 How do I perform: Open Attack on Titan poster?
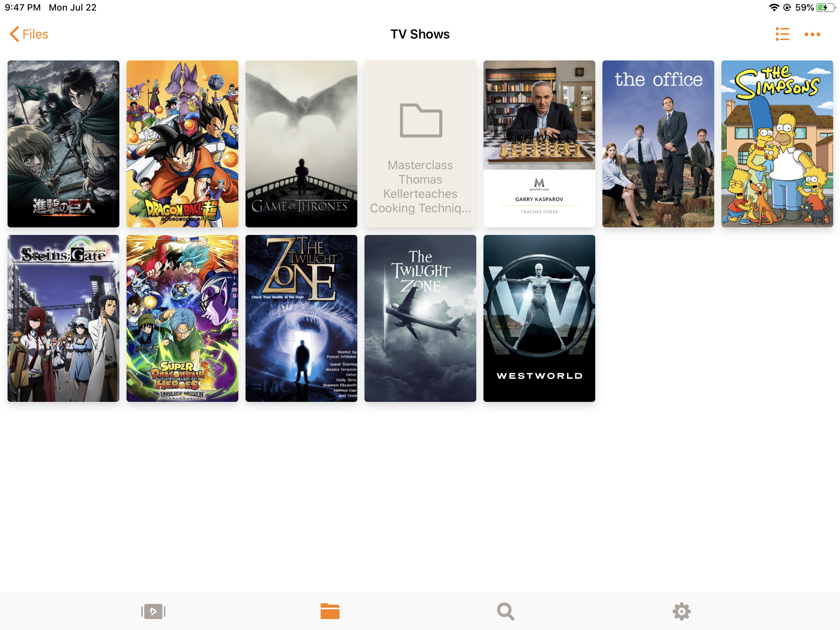[63, 144]
